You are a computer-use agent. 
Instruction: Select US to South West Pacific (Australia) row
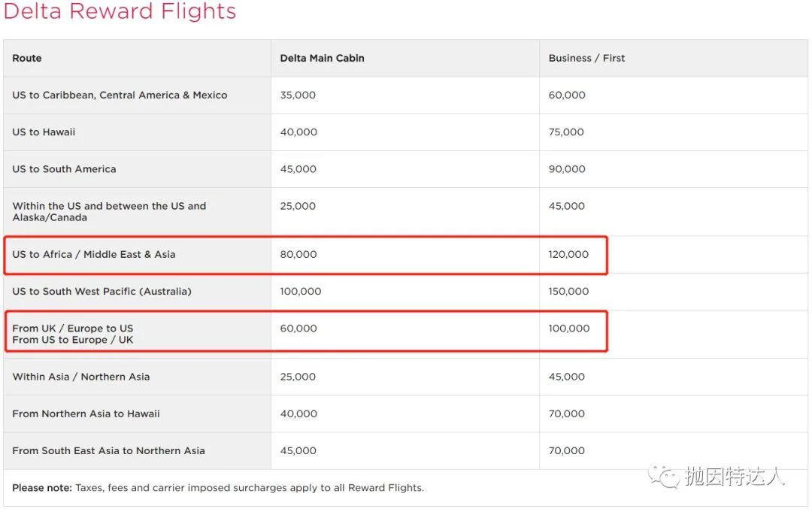pos(405,292)
